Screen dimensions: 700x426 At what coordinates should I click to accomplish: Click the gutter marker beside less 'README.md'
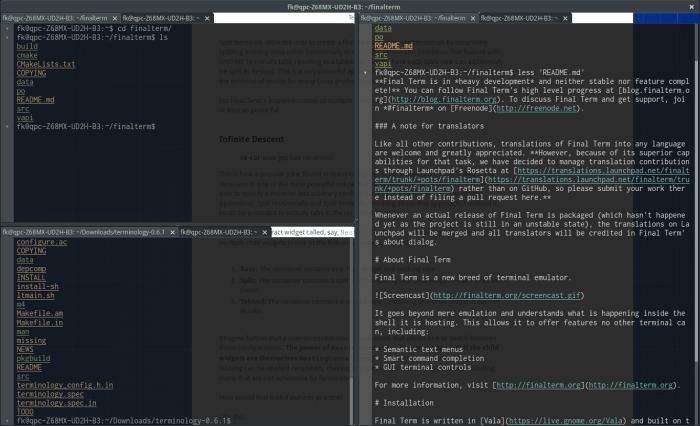click(365, 72)
